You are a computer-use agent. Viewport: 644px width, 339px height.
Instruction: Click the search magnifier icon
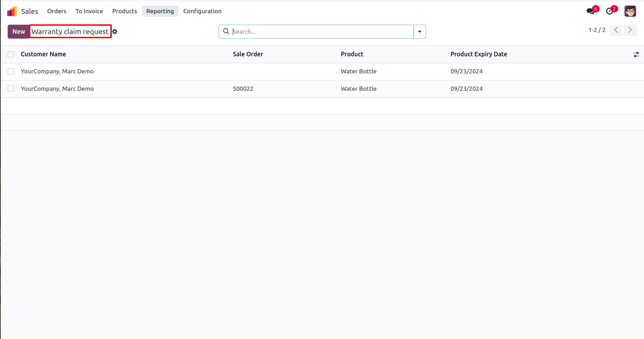point(226,31)
